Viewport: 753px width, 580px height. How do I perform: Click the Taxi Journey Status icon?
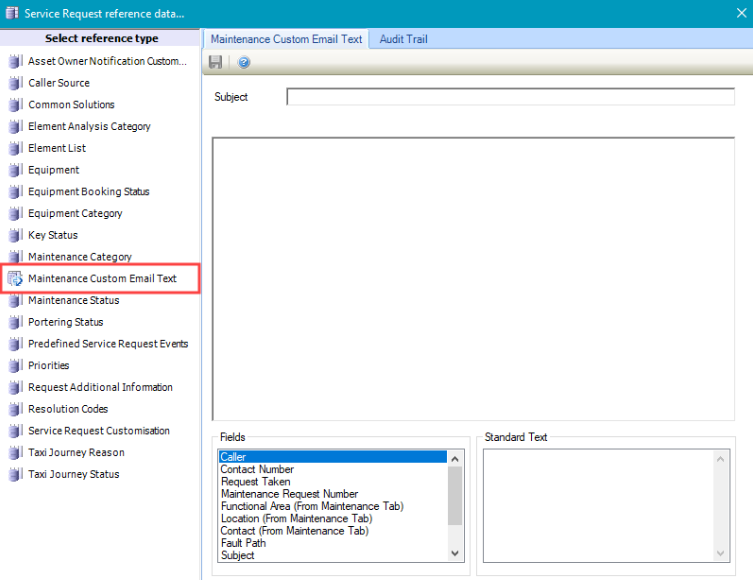(15, 474)
